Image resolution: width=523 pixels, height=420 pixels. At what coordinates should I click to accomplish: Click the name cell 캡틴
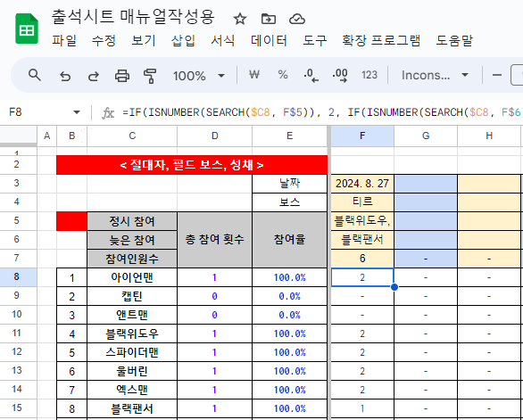132,296
